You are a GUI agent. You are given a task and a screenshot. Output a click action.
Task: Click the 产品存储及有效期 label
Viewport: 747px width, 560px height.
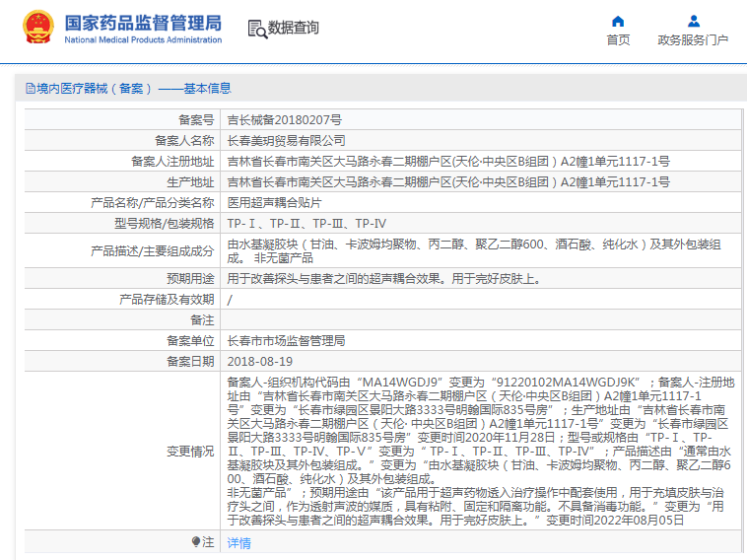[167, 300]
